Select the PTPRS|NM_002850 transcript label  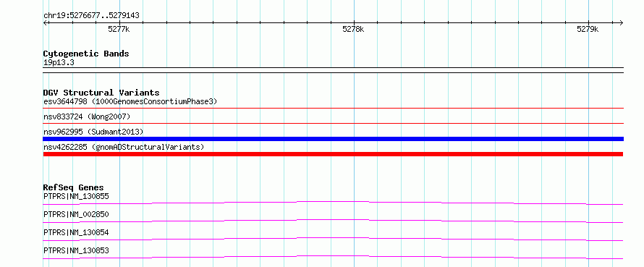point(76,214)
